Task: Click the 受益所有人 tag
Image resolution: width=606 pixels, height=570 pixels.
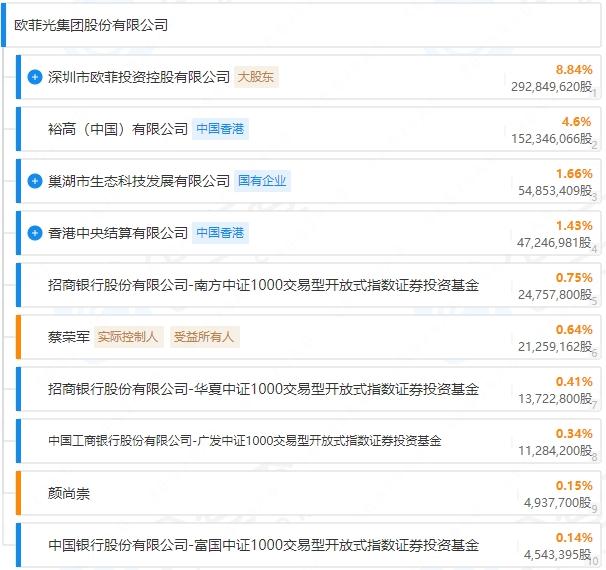Action: coord(204,337)
